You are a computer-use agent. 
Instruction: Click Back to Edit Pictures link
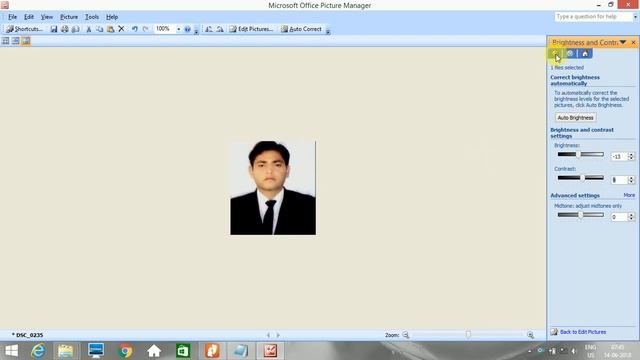pos(582,332)
